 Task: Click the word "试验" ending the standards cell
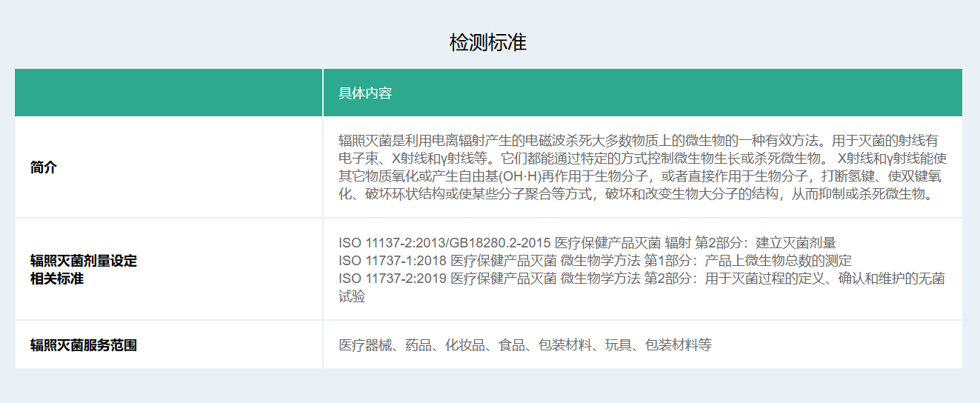352,296
